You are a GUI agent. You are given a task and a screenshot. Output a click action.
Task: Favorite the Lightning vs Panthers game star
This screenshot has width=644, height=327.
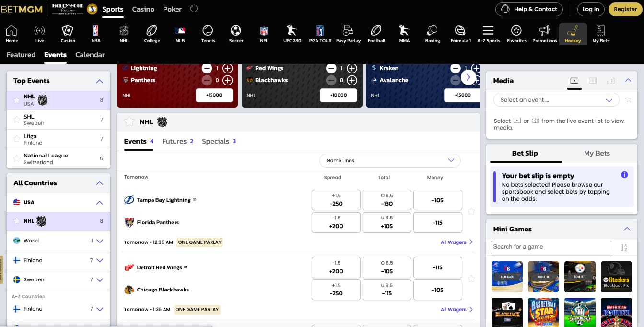tap(471, 211)
